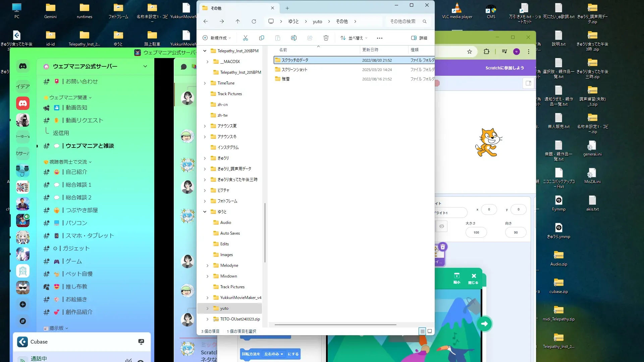Screen dimensions: 644x362
Task: Toggle the sprite hidden eye-slash button
Action: coord(442,226)
